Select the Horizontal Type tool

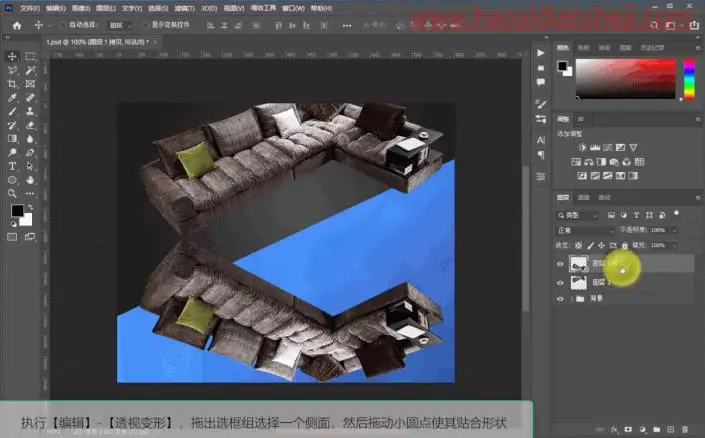(x=12, y=166)
